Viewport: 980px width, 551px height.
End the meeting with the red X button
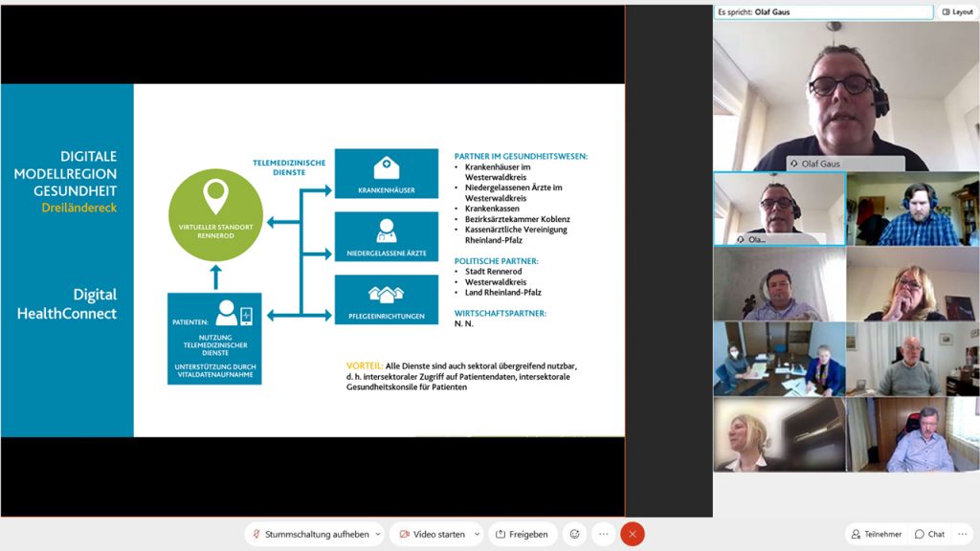click(x=633, y=534)
